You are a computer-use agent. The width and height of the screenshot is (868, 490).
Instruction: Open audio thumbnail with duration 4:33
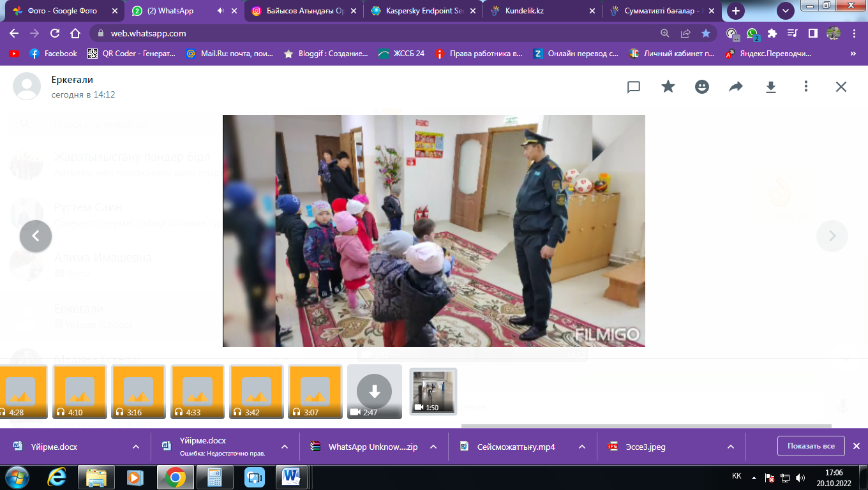coord(197,392)
